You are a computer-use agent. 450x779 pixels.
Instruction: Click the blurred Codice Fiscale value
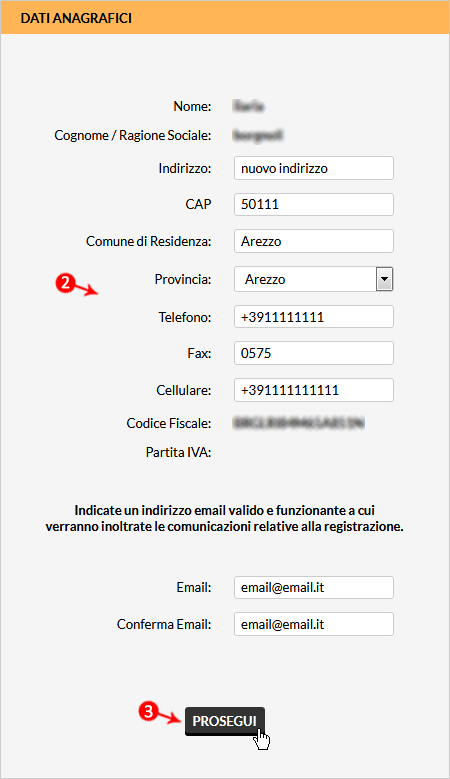(x=299, y=423)
